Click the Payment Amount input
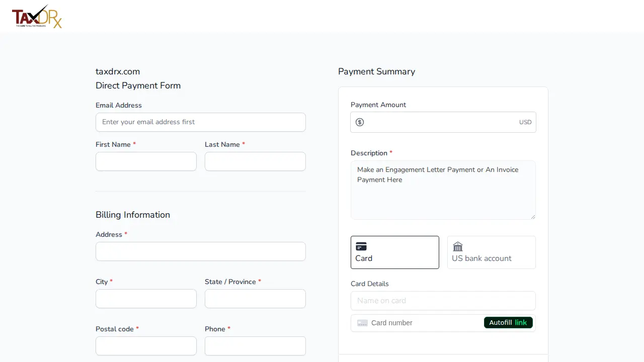Viewport: 644px width, 362px height. [443, 122]
